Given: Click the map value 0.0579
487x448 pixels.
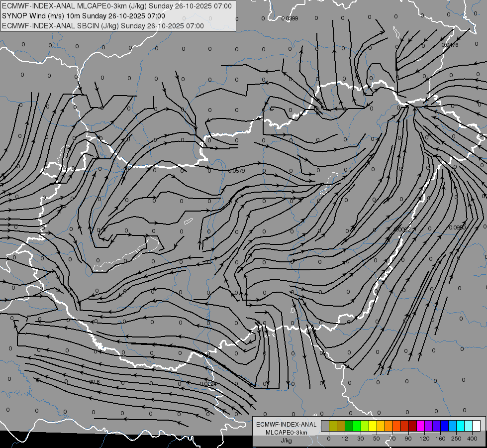Looking at the screenshot, I should click(x=237, y=171).
